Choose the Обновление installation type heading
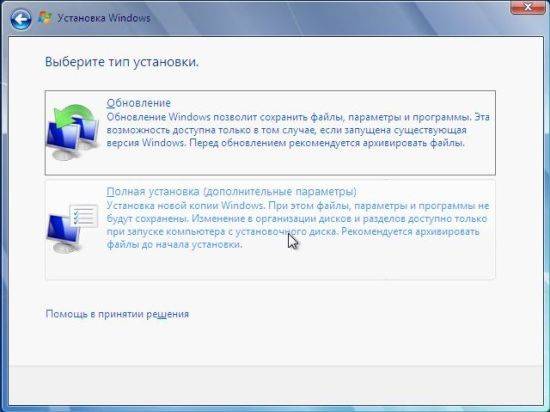Image resolution: width=550 pixels, height=412 pixels. pyautogui.click(x=139, y=103)
